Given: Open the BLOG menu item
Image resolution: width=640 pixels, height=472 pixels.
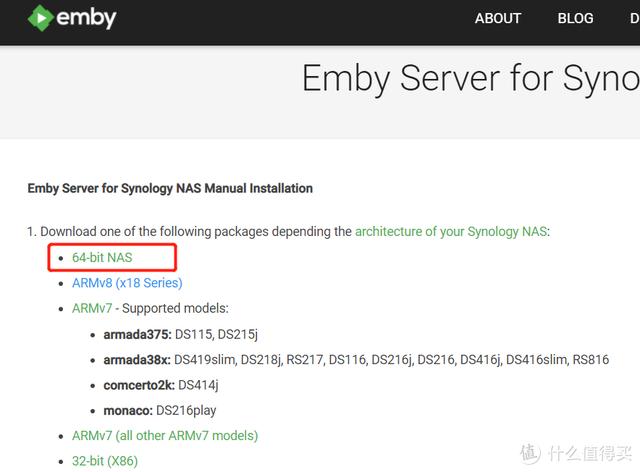Looking at the screenshot, I should click(576, 18).
